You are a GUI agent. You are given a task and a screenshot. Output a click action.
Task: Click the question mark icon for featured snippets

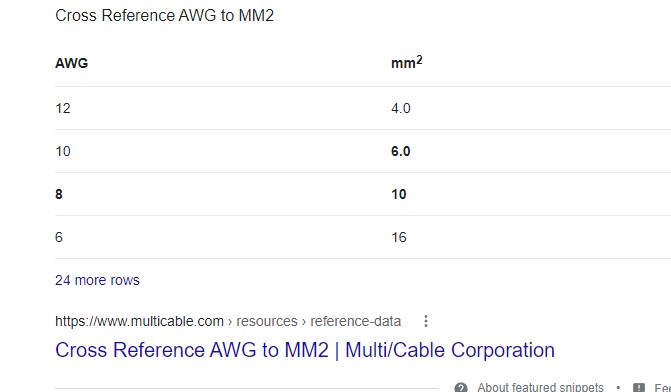click(x=461, y=387)
